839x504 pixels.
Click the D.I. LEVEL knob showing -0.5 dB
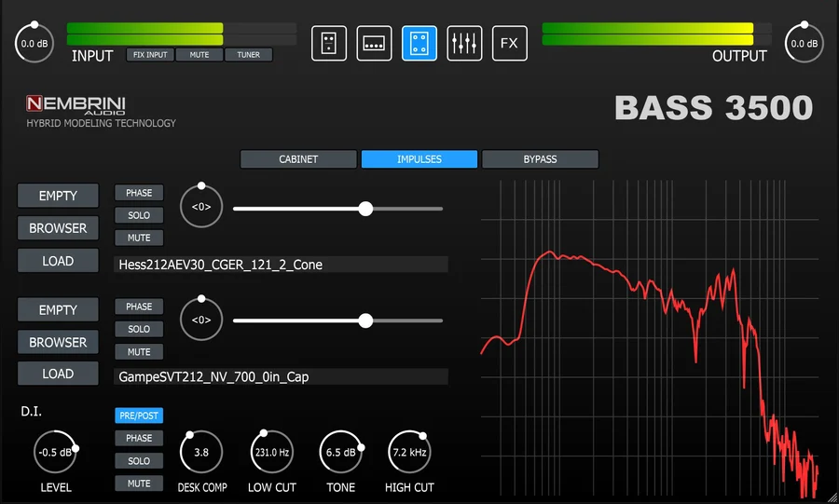(x=55, y=452)
